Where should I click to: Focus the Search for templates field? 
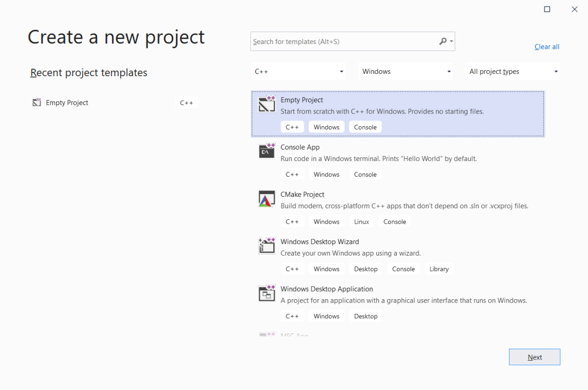343,41
